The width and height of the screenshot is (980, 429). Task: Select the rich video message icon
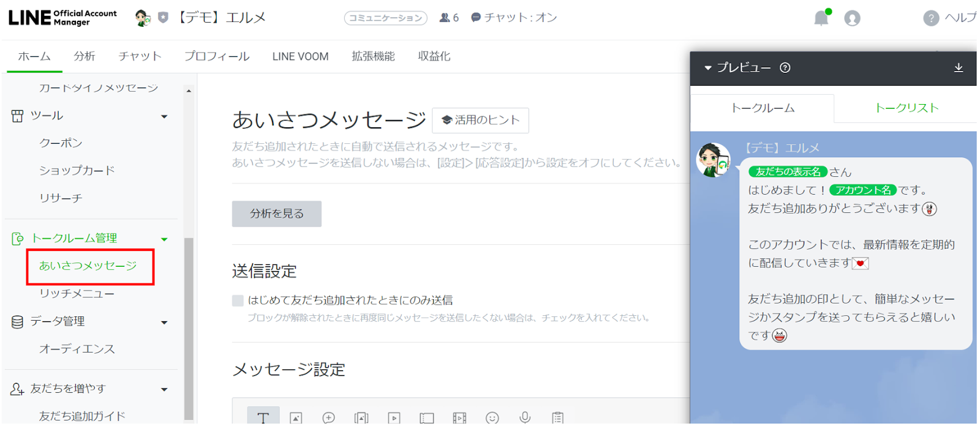459,418
